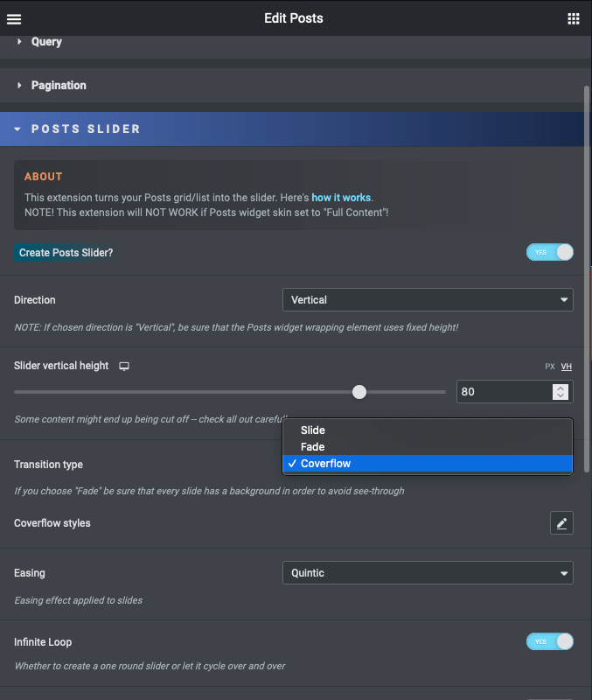
Task: Disable the Infinite Loop toggle
Action: 549,642
